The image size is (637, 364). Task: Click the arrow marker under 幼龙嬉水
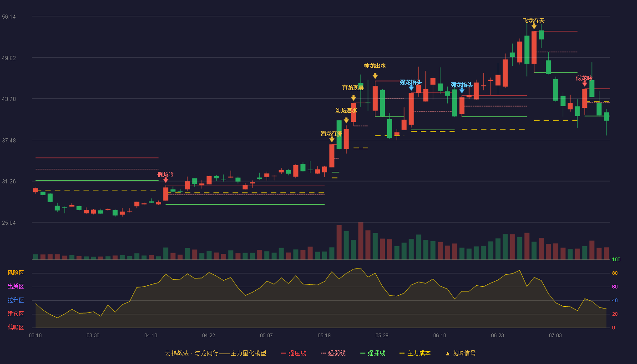(x=346, y=121)
